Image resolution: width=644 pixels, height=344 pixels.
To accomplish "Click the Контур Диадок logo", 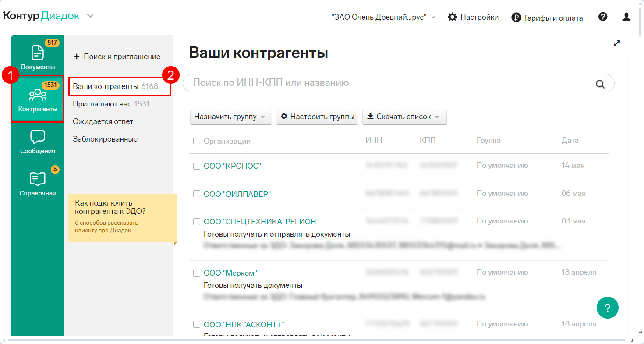I will pyautogui.click(x=42, y=16).
